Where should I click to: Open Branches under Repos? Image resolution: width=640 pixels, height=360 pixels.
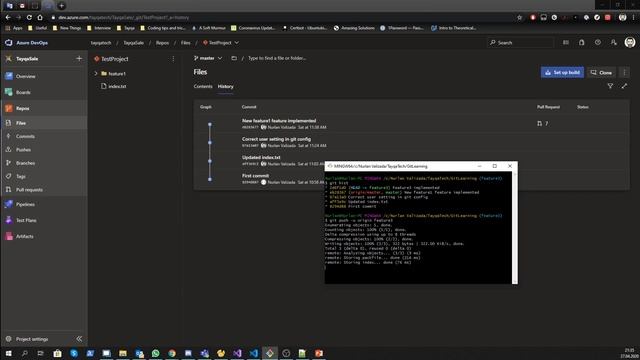tap(25, 163)
